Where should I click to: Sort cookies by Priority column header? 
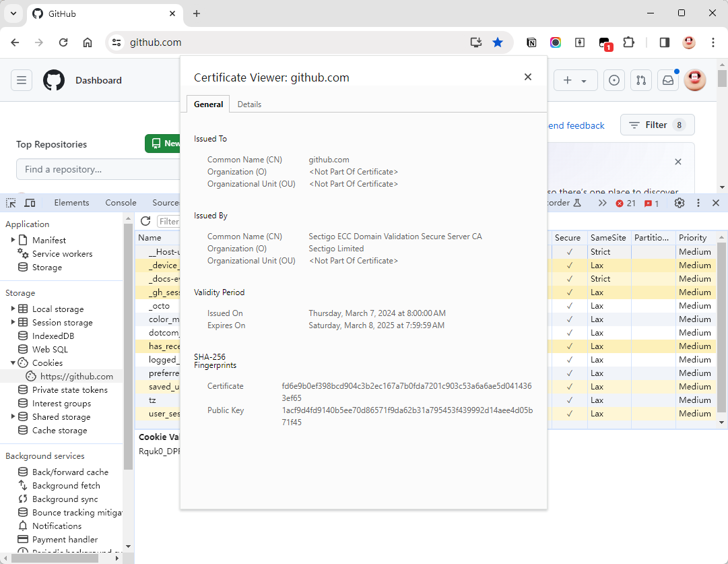pyautogui.click(x=696, y=237)
